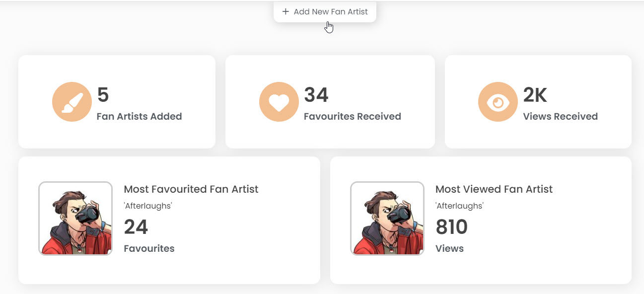This screenshot has height=294, width=644.
Task: Click the 810 Views number
Action: (x=452, y=227)
